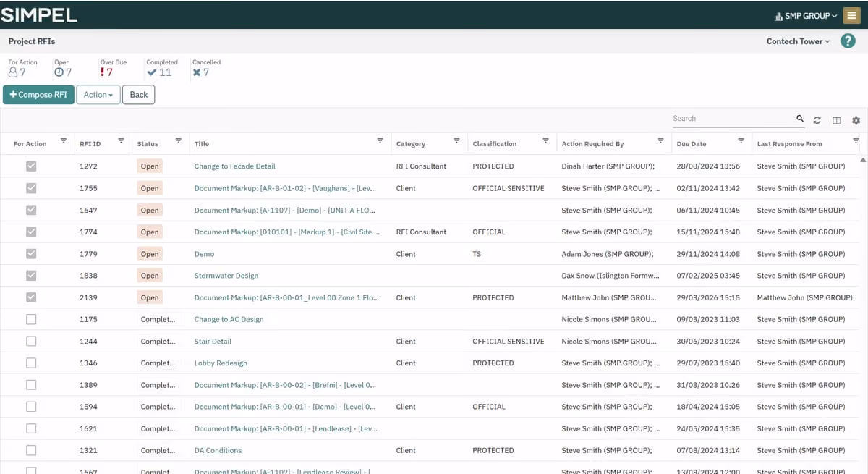Image resolution: width=868 pixels, height=474 pixels.
Task: Open filter for Category column
Action: pos(456,140)
